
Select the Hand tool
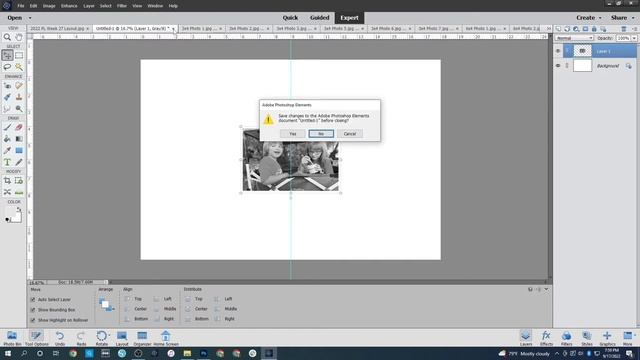point(19,37)
